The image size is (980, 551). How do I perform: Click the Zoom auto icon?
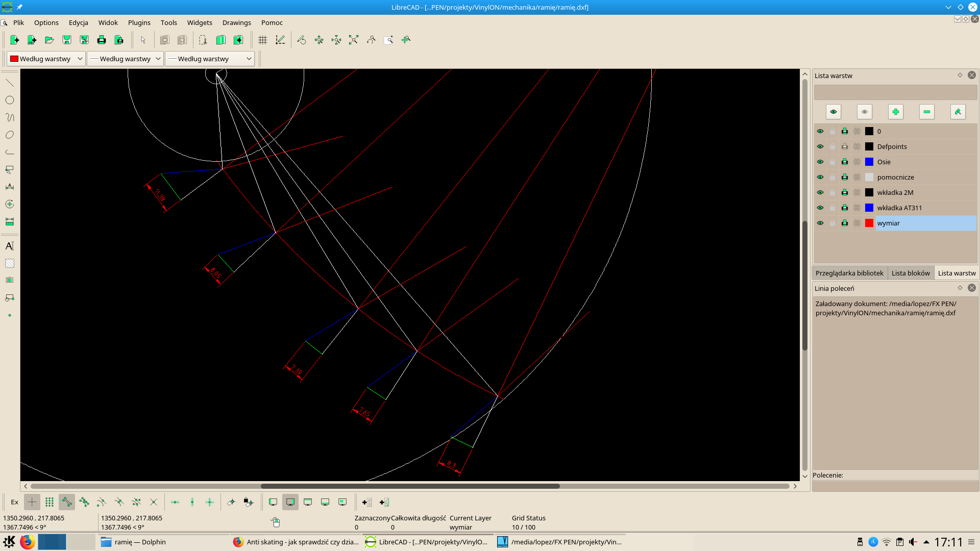click(354, 40)
